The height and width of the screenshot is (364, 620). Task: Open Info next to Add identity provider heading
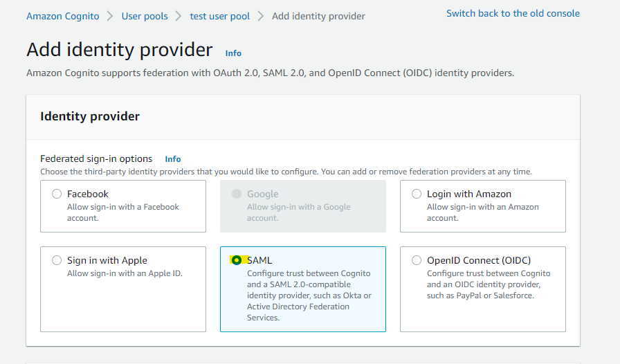pyautogui.click(x=233, y=53)
